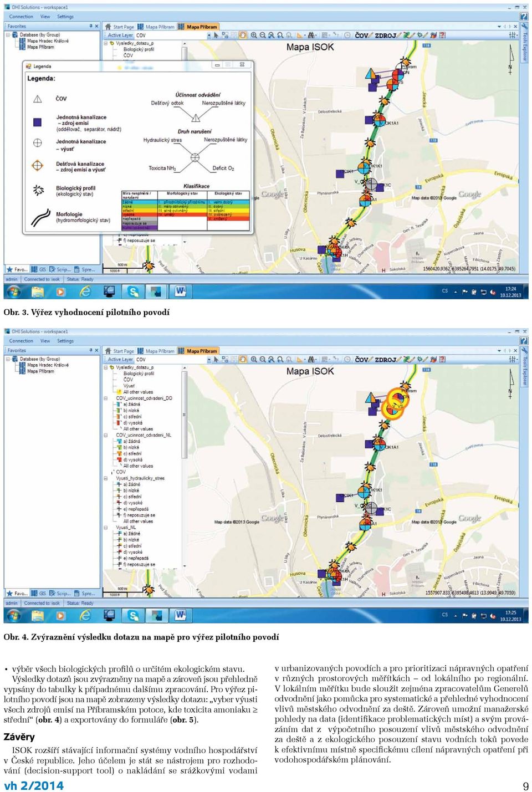The height and width of the screenshot is (792, 532).
Task: Pin the Favorites panel in Obr. 4
Action: coord(91,350)
